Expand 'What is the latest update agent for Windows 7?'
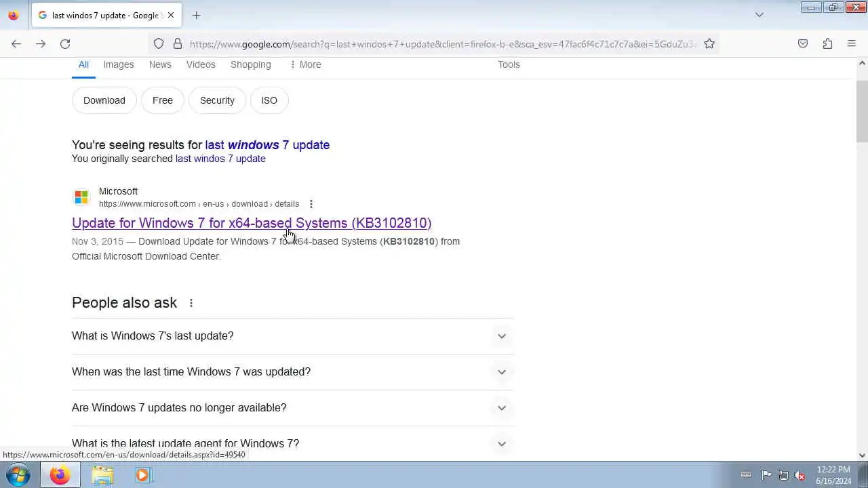868x488 pixels. click(292, 443)
